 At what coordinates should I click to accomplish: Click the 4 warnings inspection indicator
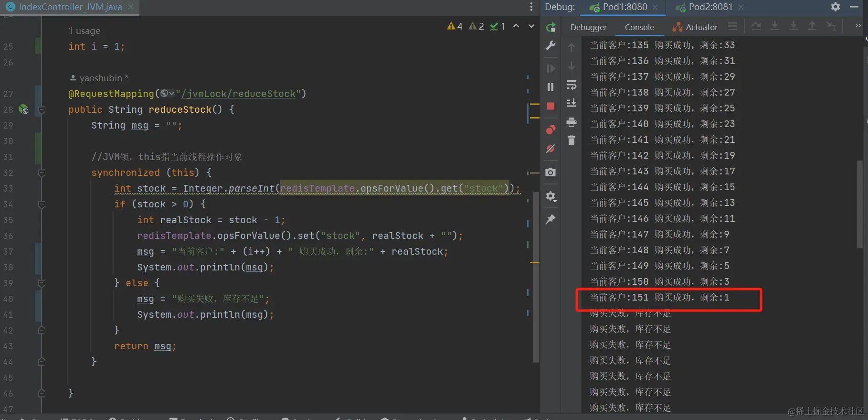click(x=455, y=26)
